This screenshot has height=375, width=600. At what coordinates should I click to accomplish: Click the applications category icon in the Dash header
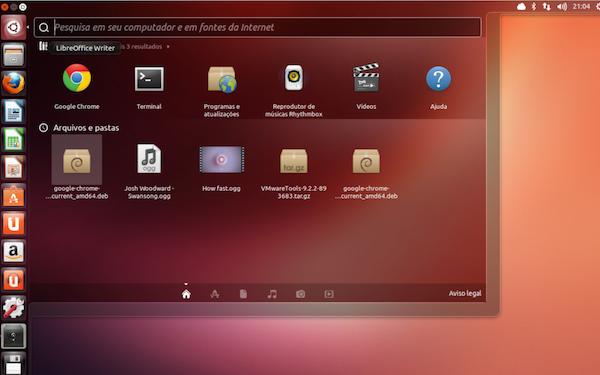[x=43, y=46]
